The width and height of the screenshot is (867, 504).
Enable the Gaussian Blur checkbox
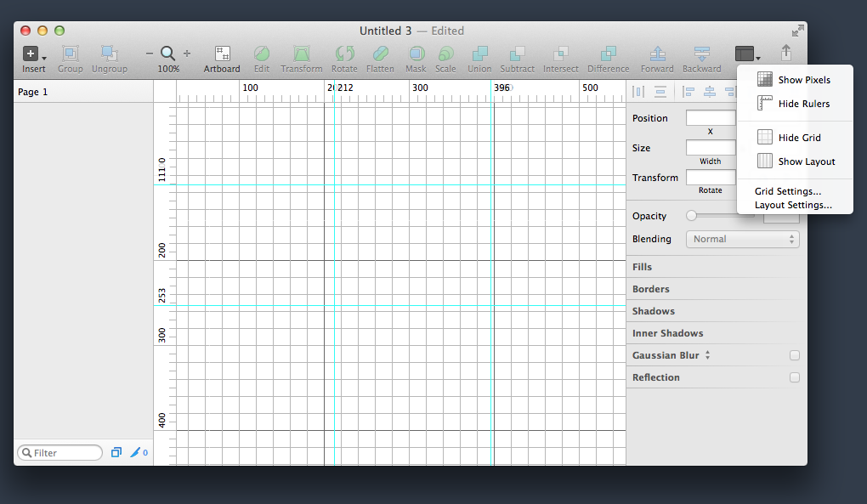(795, 354)
